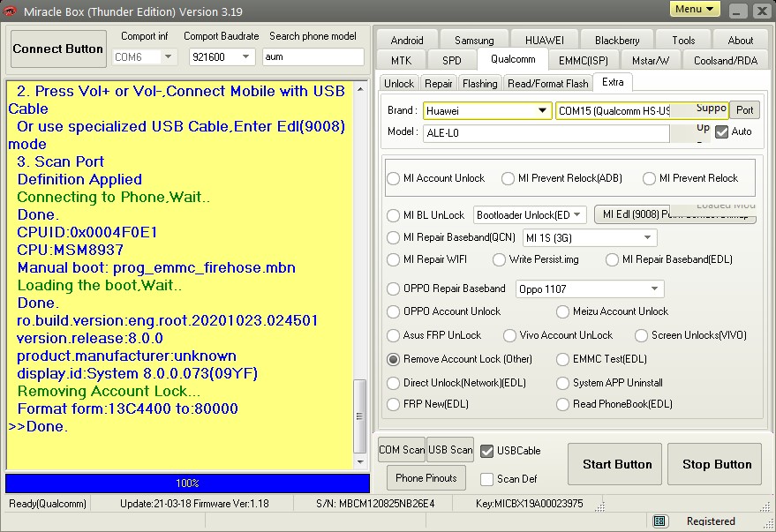Switch to the Coolsand/RDA tab
This screenshot has width=776, height=532.
[726, 60]
